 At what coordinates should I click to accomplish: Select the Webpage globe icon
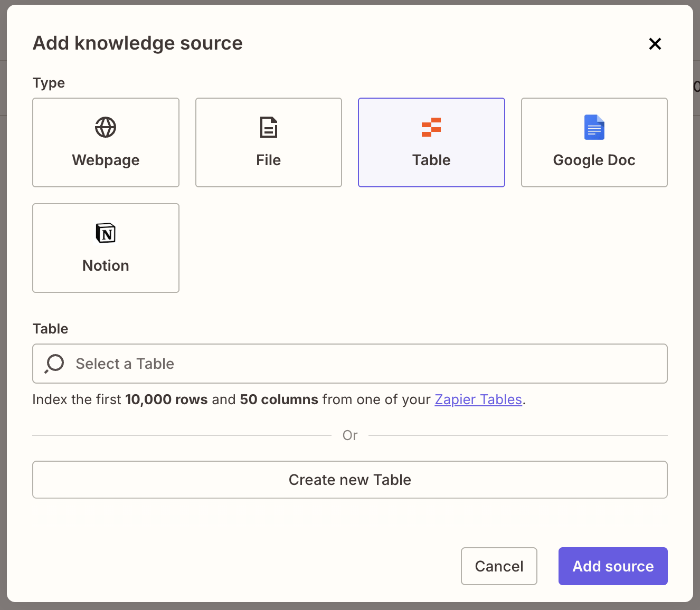tap(106, 127)
